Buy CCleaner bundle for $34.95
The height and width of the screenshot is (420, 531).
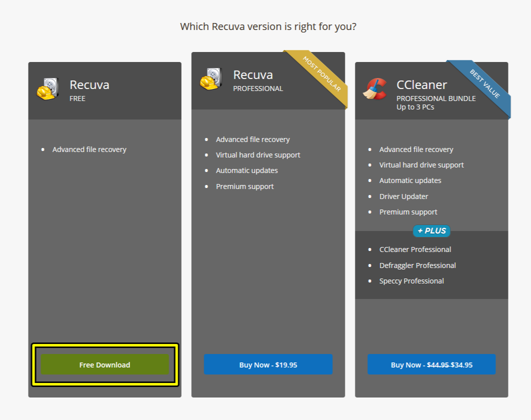[431, 364]
